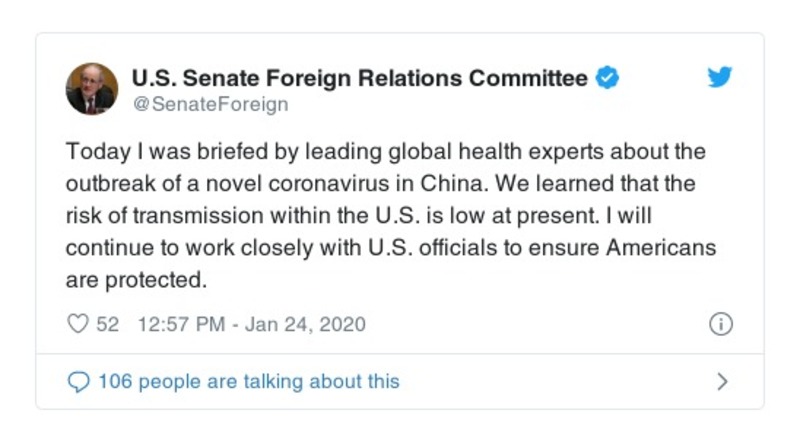Click the Twitter bird logo
800x445 pixels.
click(720, 77)
